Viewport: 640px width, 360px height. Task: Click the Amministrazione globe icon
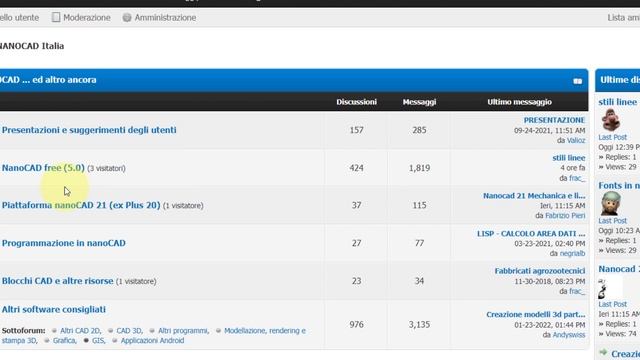tap(127, 18)
